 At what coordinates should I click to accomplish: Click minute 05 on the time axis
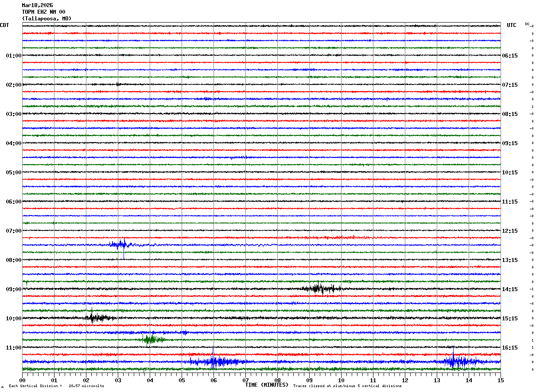(182, 380)
